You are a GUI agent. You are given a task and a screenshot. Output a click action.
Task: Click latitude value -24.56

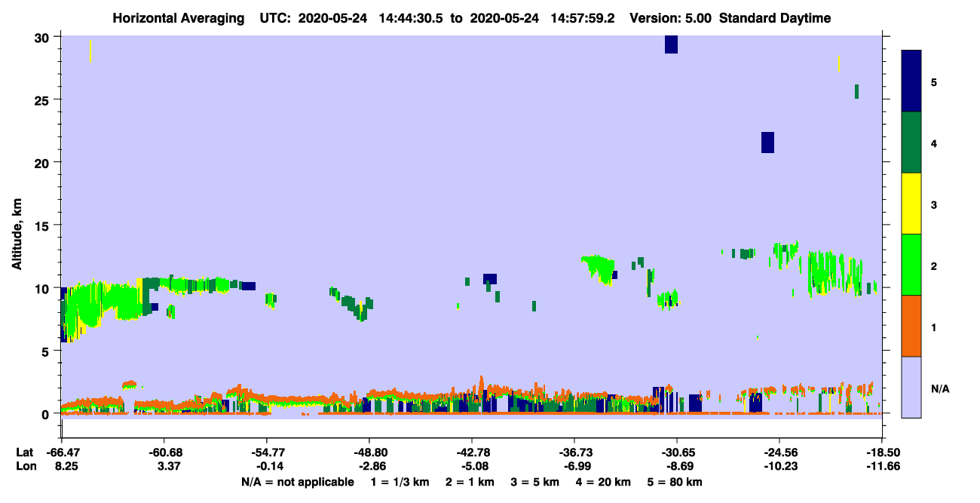click(779, 452)
